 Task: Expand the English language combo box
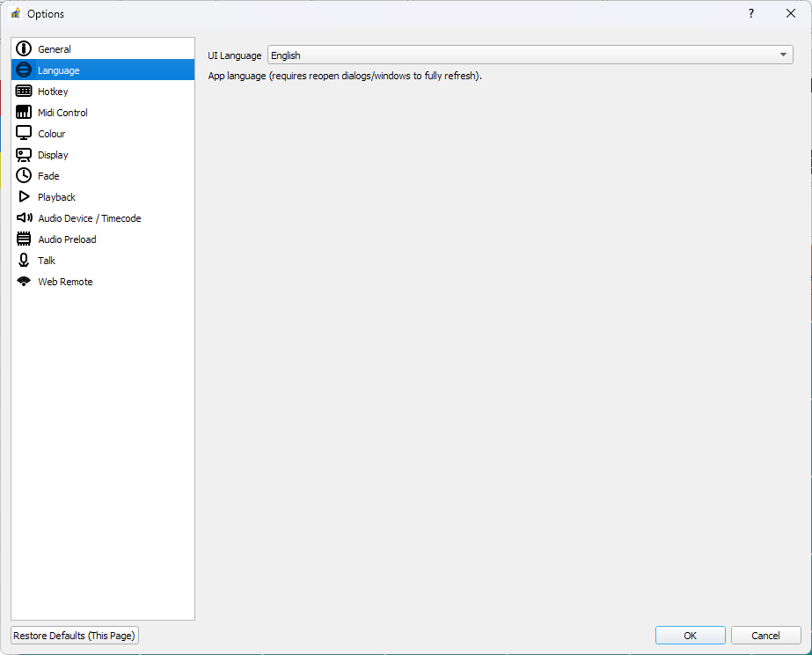tap(781, 55)
